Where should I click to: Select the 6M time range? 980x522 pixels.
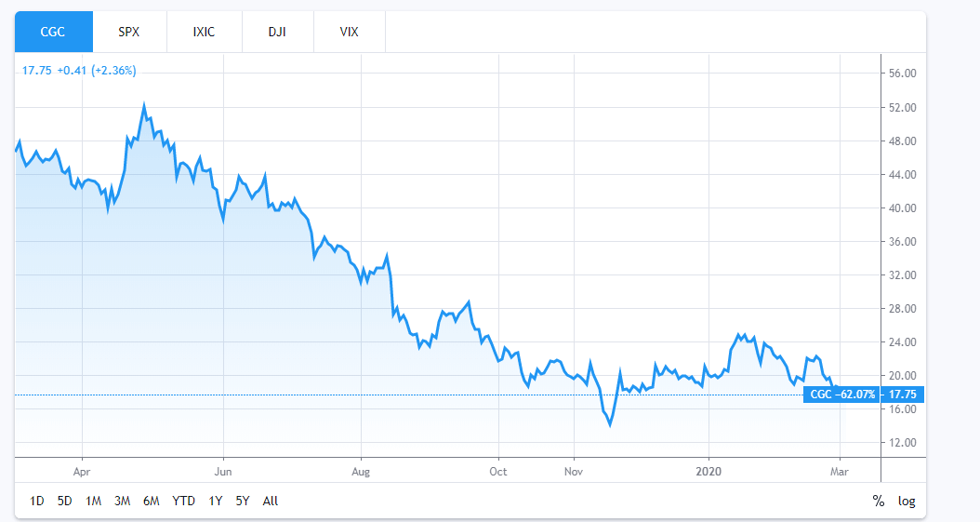click(x=152, y=501)
